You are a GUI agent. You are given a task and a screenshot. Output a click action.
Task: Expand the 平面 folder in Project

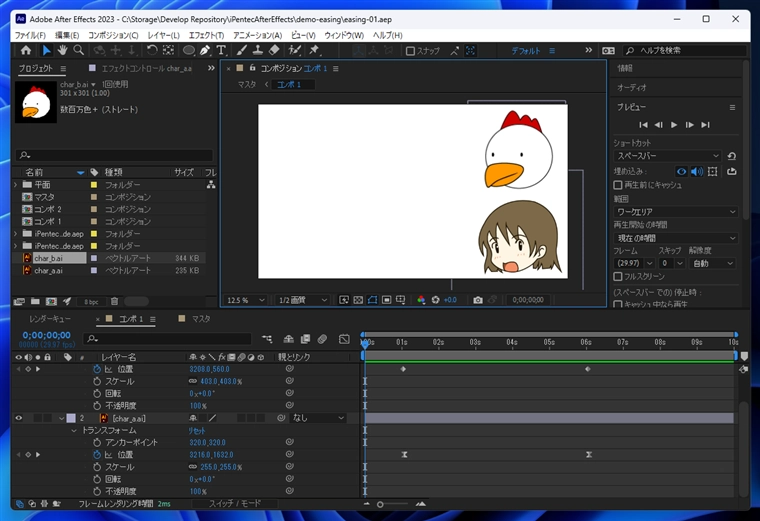click(x=16, y=185)
